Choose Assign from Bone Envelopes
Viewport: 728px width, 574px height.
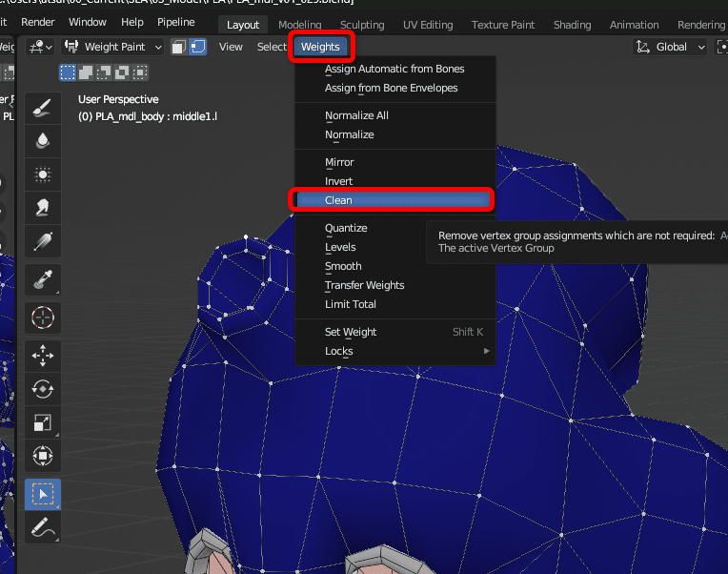(x=394, y=89)
